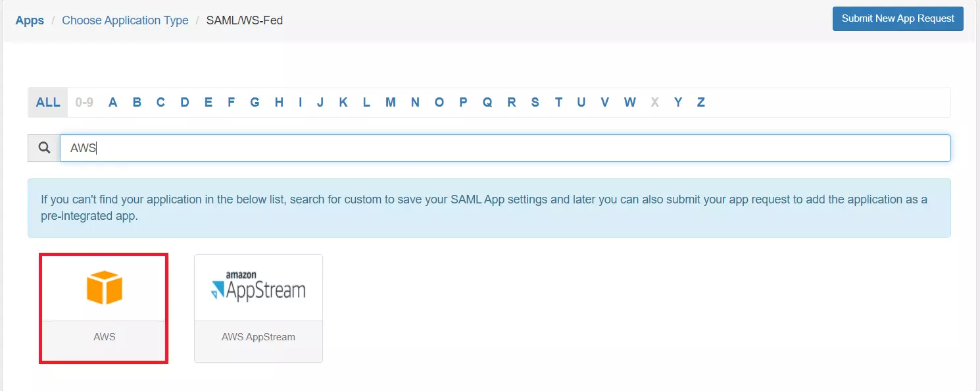Filter applications by letter Q

pyautogui.click(x=487, y=102)
